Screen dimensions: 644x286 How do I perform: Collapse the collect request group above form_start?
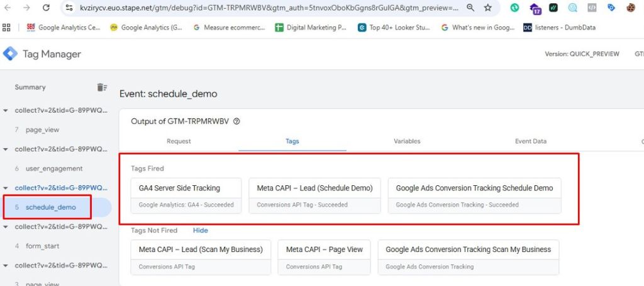6,227
